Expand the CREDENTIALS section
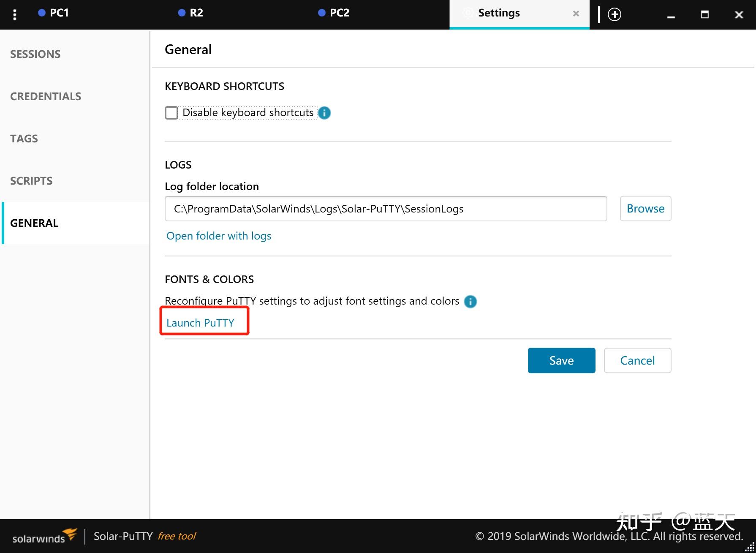Screen dimensions: 756x553 (45, 96)
